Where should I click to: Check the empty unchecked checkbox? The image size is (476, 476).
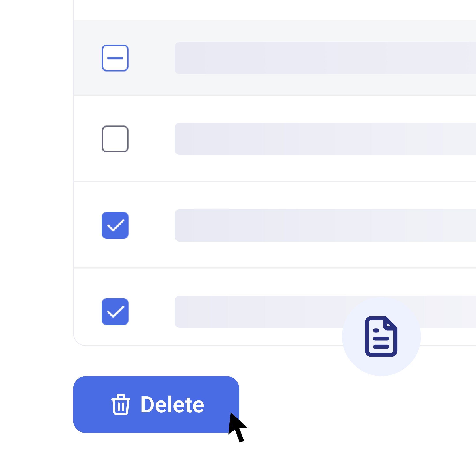115,139
